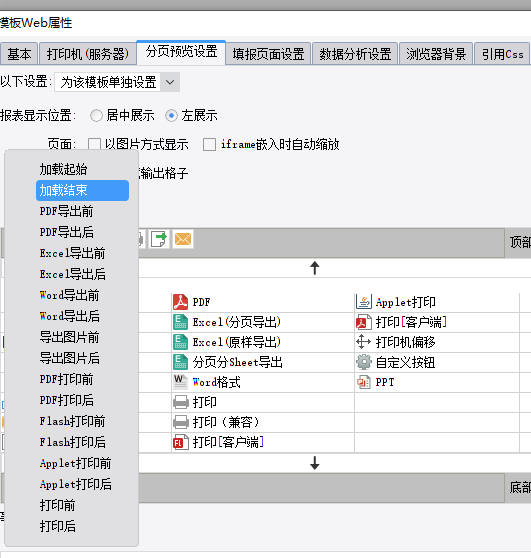This screenshot has width=531, height=558.
Task: Choose 导出图片后 menu item
Action: [x=82, y=358]
